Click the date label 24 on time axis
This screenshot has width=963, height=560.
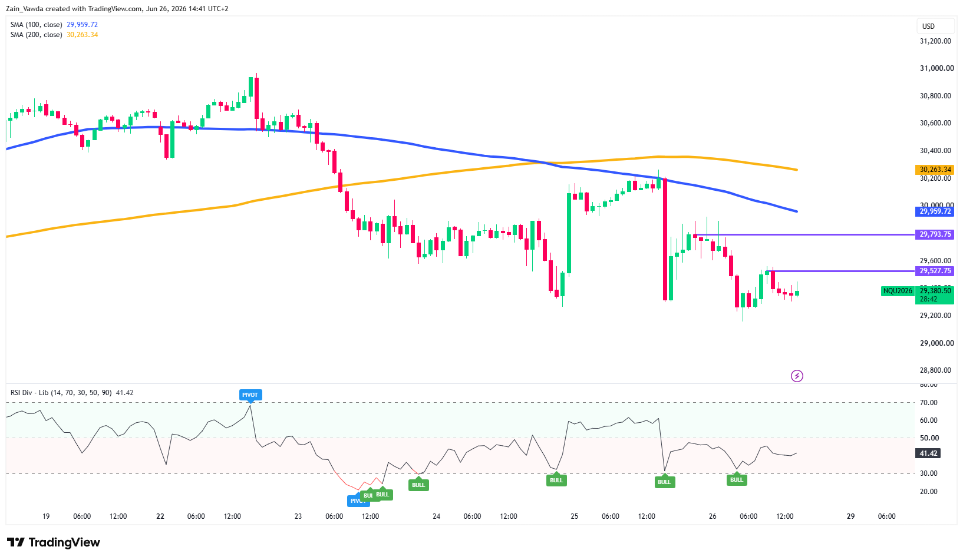[437, 516]
